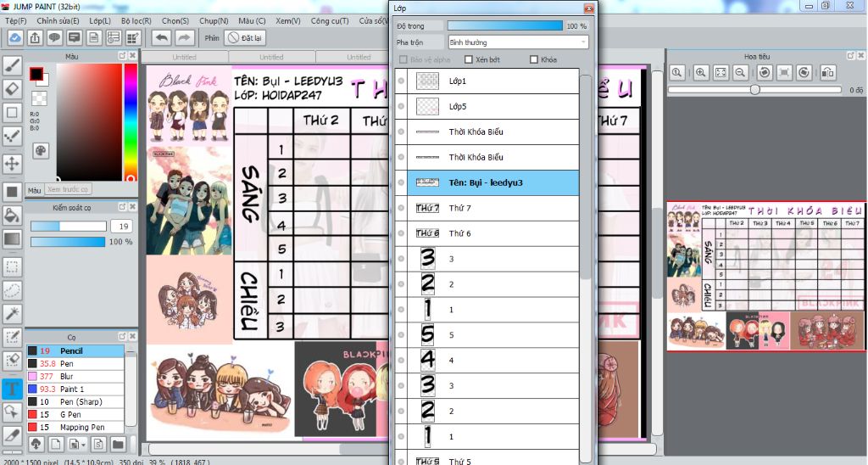Click the navigator canvas thumbnail
The width and height of the screenshot is (868, 465).
click(765, 276)
